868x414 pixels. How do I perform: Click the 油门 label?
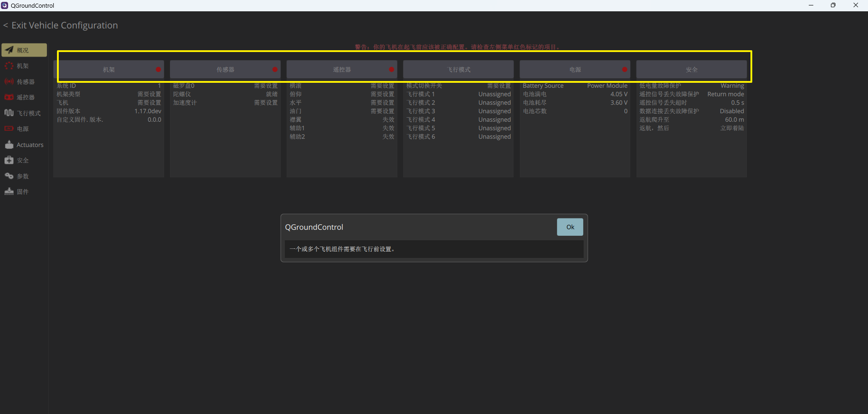[x=296, y=111]
